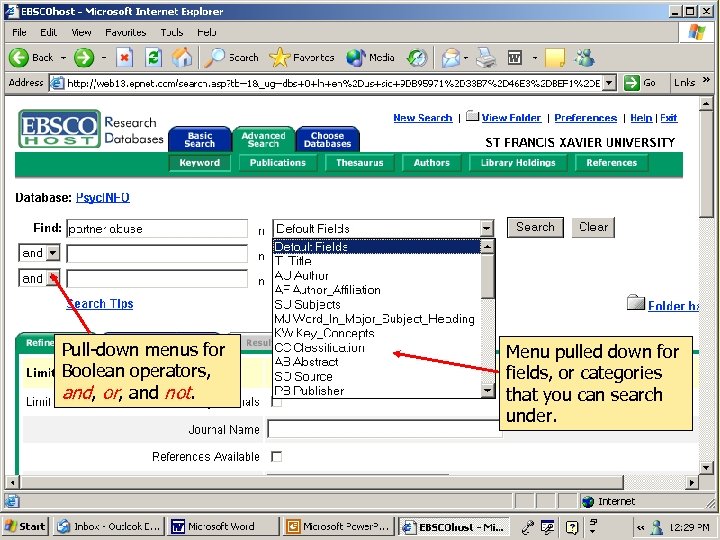Click the yellow Discuss note icon
Image resolution: width=720 pixels, height=540 pixels.
555,58
